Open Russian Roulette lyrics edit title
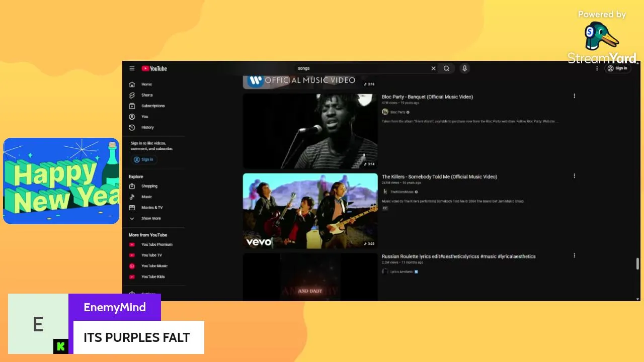644x362 pixels. [x=458, y=256]
